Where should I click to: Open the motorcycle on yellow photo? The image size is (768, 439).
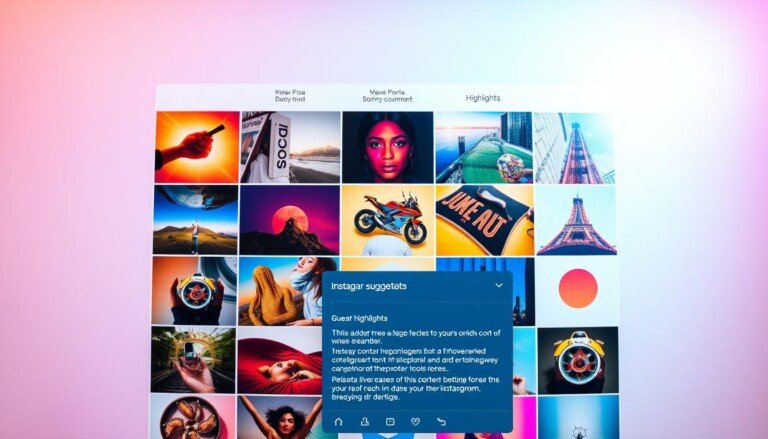coord(387,220)
